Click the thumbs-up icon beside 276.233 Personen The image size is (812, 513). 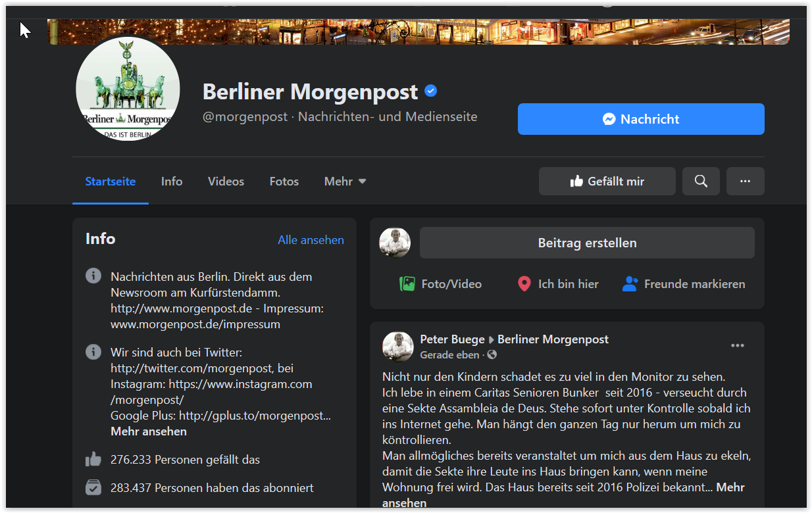point(93,459)
